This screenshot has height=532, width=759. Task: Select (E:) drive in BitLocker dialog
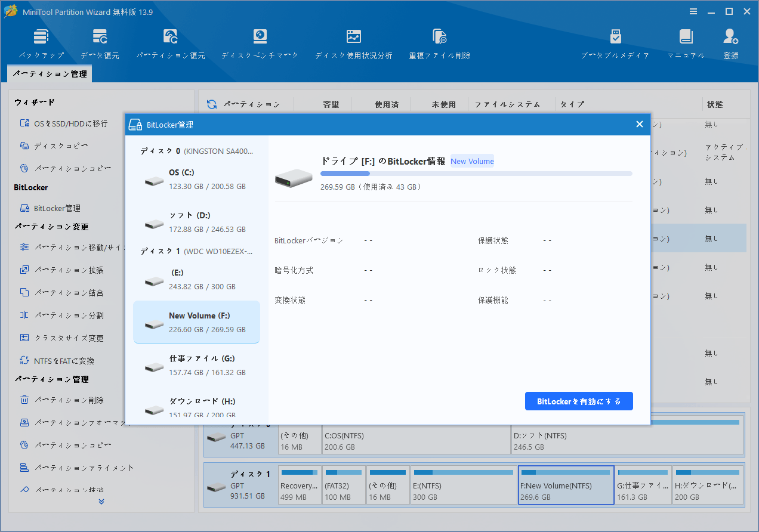point(196,279)
